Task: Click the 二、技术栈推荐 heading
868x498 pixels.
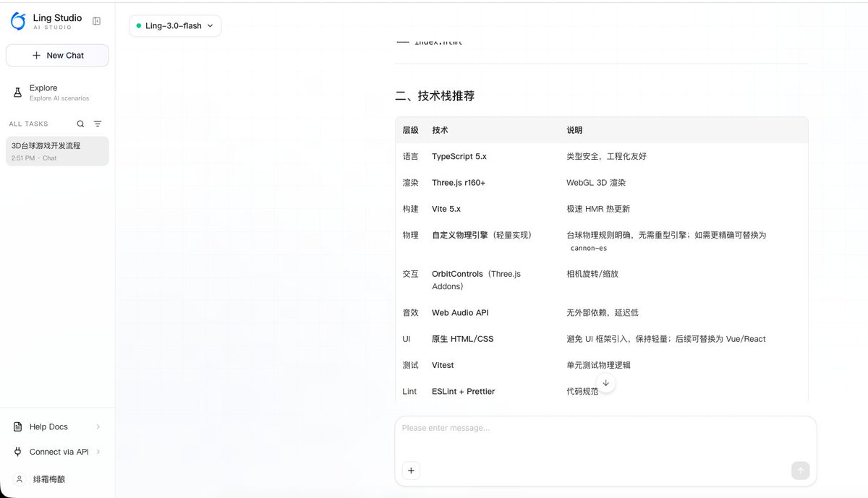Action: pos(435,96)
